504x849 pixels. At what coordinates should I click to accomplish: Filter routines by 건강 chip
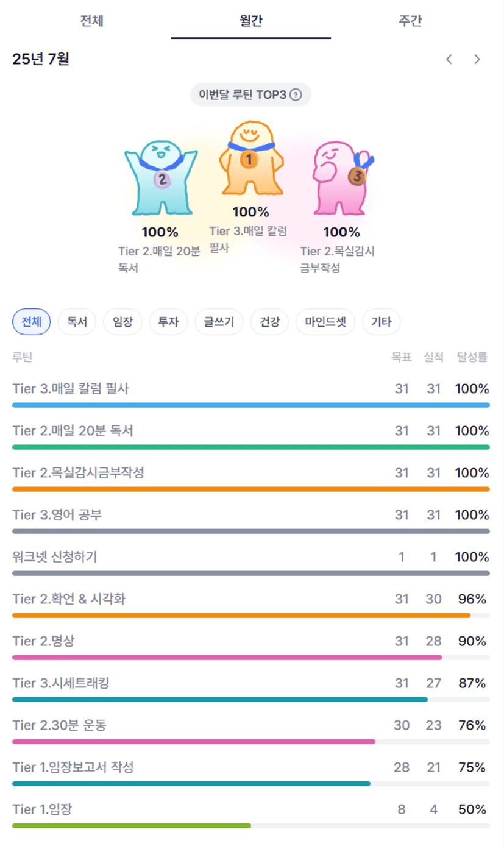269,322
